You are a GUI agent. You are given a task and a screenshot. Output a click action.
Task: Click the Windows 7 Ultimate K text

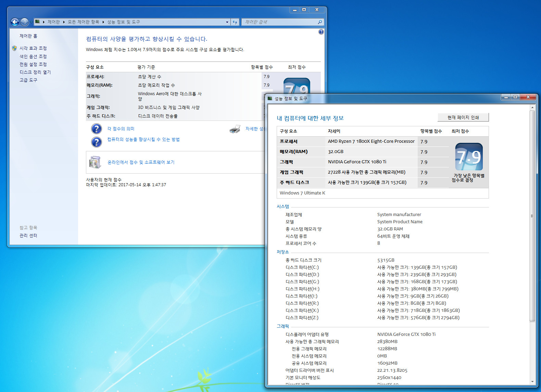point(302,193)
